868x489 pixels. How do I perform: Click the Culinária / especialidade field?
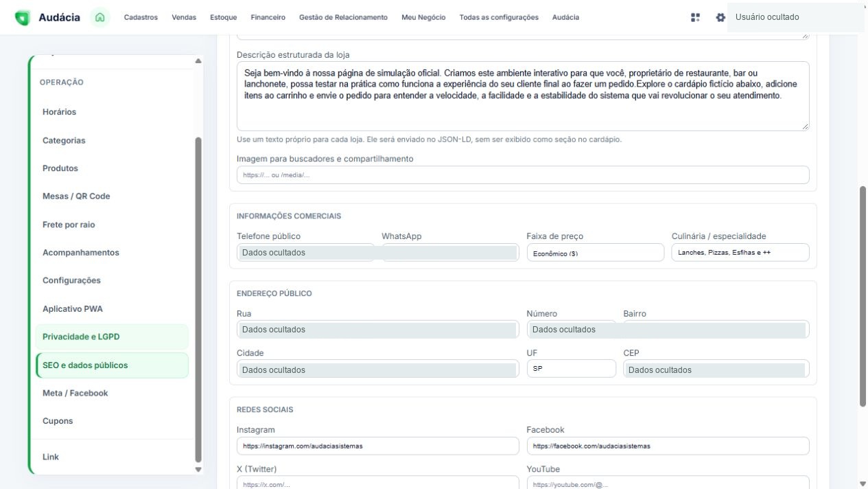point(740,253)
